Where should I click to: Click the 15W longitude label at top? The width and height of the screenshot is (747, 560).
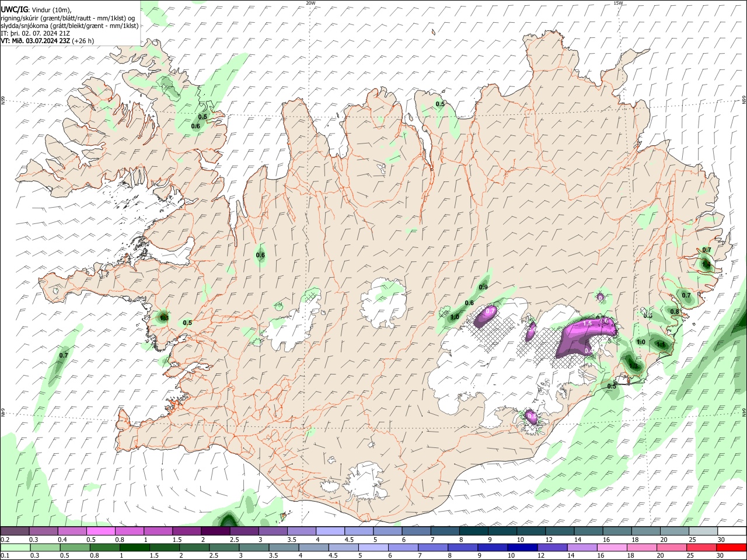tap(618, 3)
